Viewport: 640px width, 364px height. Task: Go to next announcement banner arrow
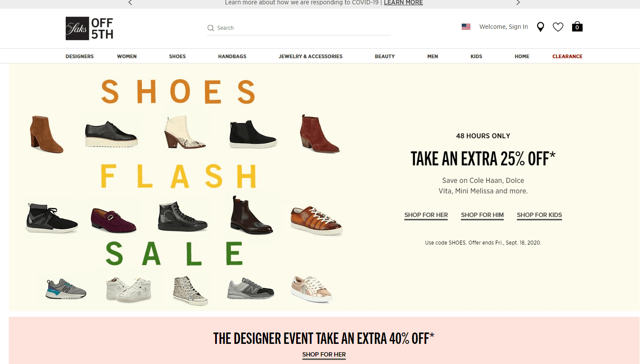point(518,3)
